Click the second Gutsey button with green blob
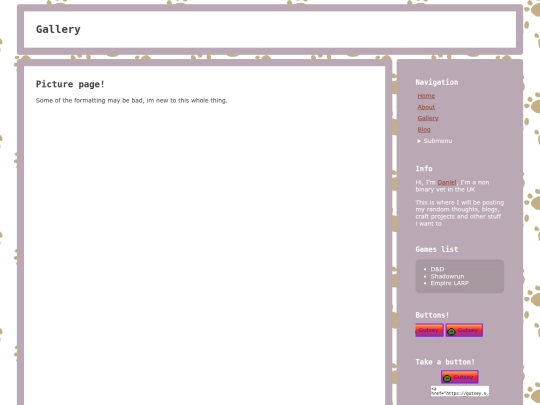540x405 pixels. 464,330
